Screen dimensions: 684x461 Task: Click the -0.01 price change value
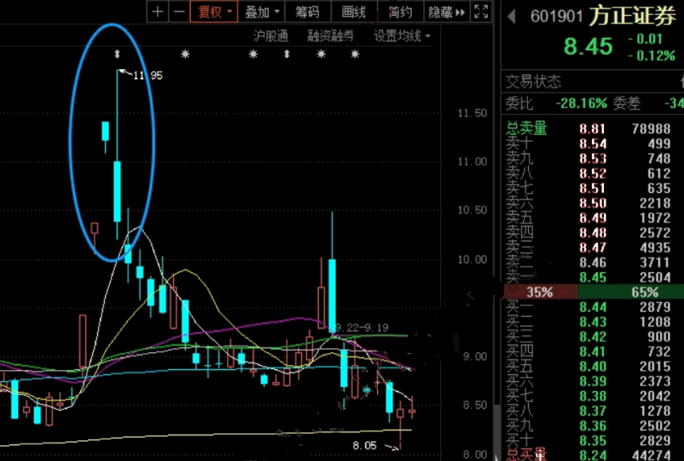pos(645,39)
